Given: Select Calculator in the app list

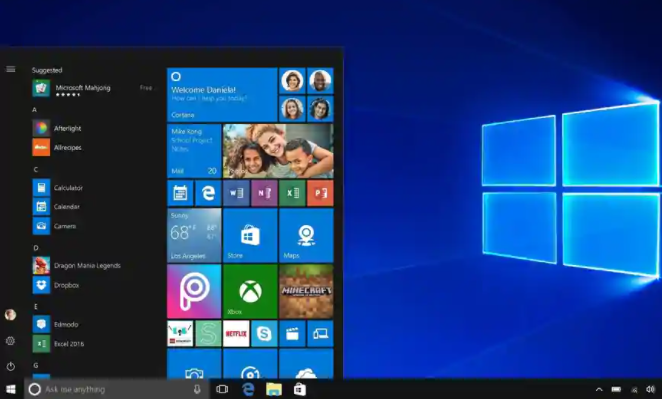Looking at the screenshot, I should [x=68, y=187].
